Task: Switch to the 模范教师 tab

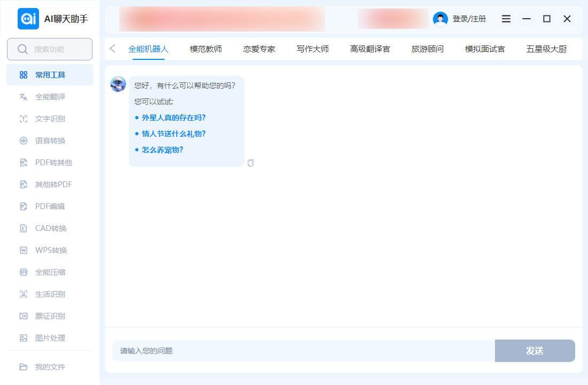Action: coord(205,49)
